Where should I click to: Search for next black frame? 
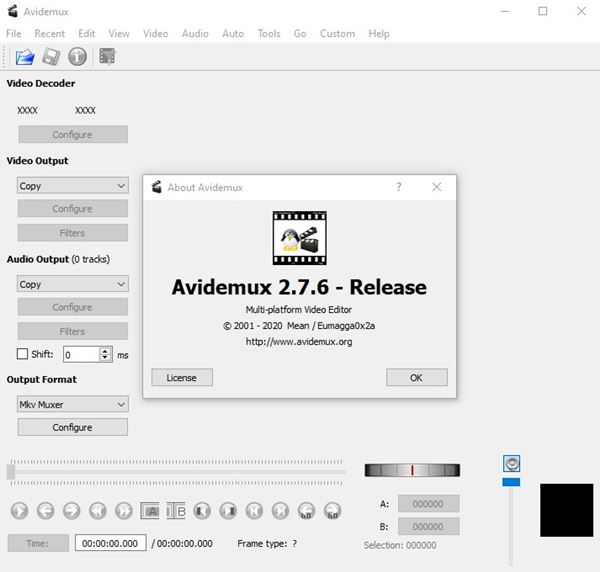(228, 511)
